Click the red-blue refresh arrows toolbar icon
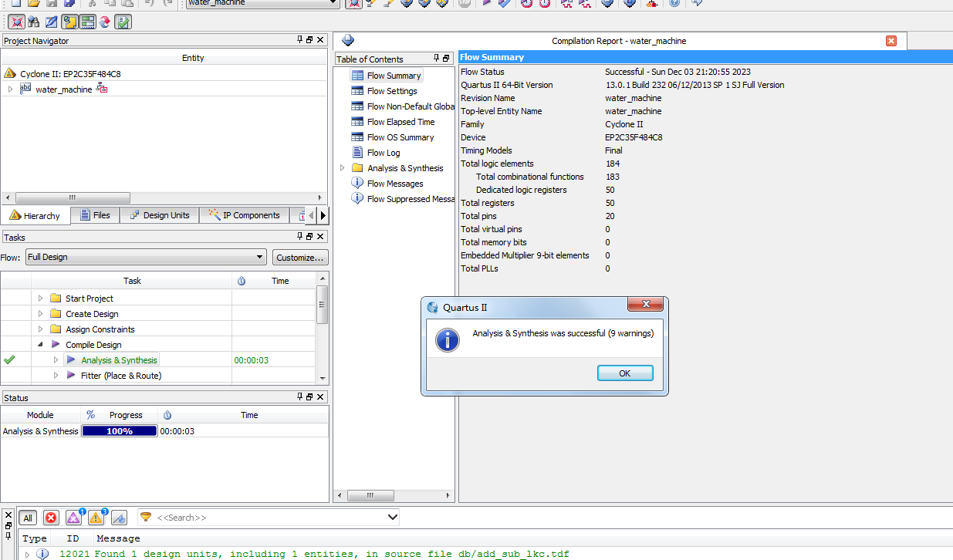This screenshot has width=953, height=560. 105,22
